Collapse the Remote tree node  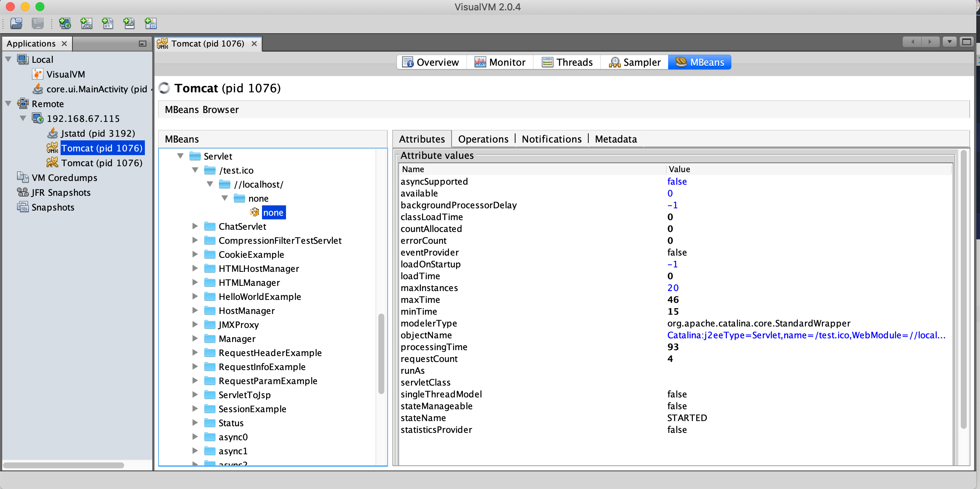8,103
